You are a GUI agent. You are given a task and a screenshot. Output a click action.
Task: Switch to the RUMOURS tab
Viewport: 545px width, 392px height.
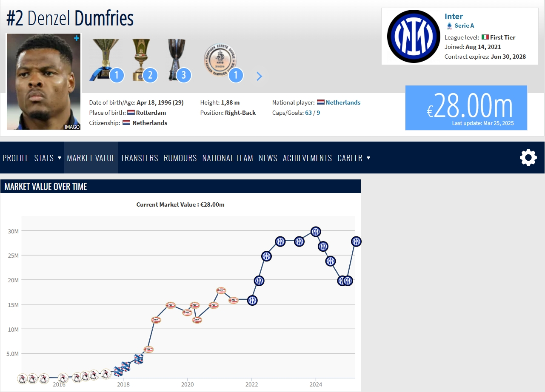180,158
